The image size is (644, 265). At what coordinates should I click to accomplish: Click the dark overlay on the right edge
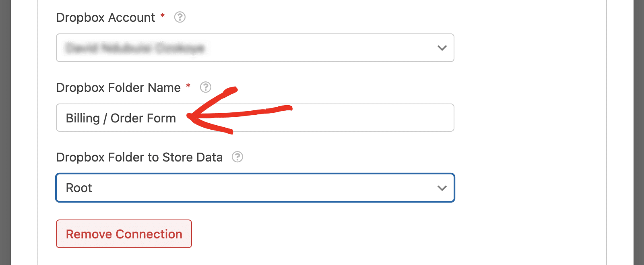[639, 132]
